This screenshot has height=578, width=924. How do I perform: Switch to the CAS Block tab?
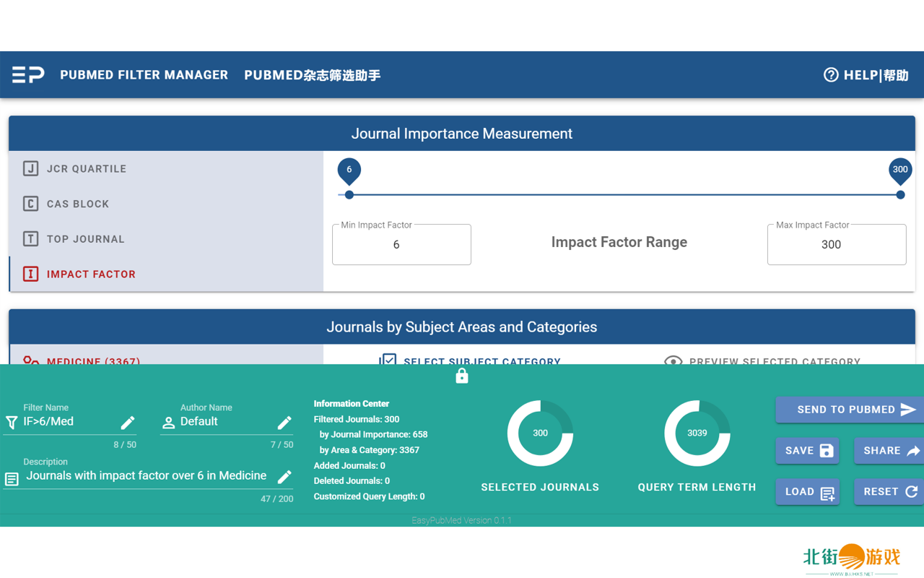tap(78, 204)
